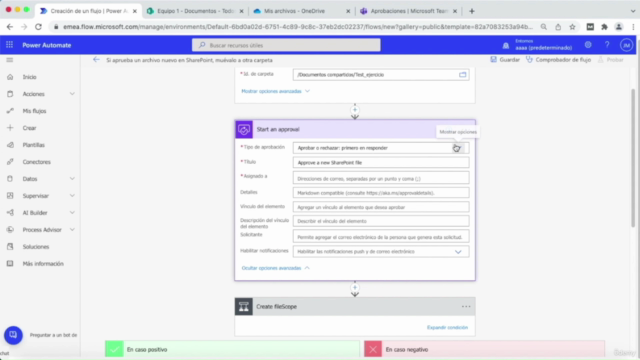Click the Asignado a input field
Viewport: 640px width, 360px height.
click(x=381, y=178)
